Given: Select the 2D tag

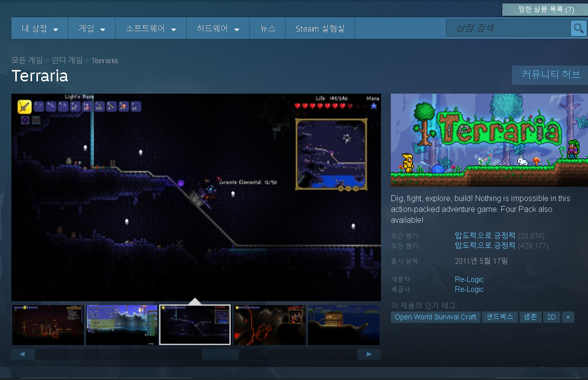Looking at the screenshot, I should point(551,317).
